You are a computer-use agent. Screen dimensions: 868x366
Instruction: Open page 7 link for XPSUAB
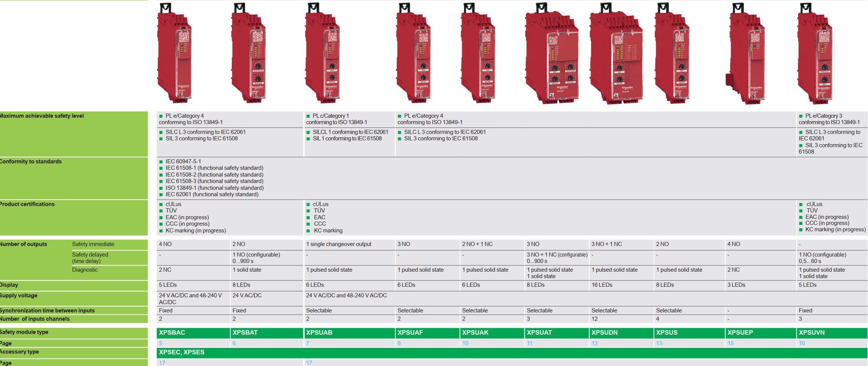point(308,343)
